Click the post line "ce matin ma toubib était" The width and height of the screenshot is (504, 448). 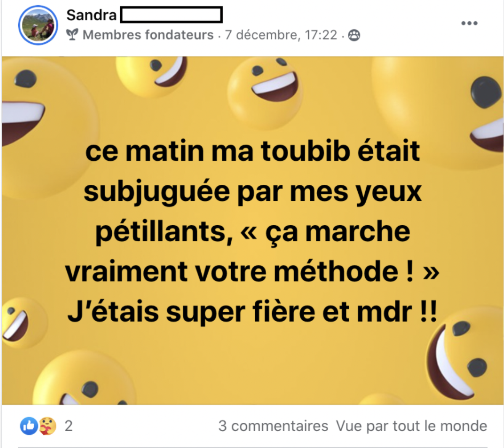[x=252, y=151]
